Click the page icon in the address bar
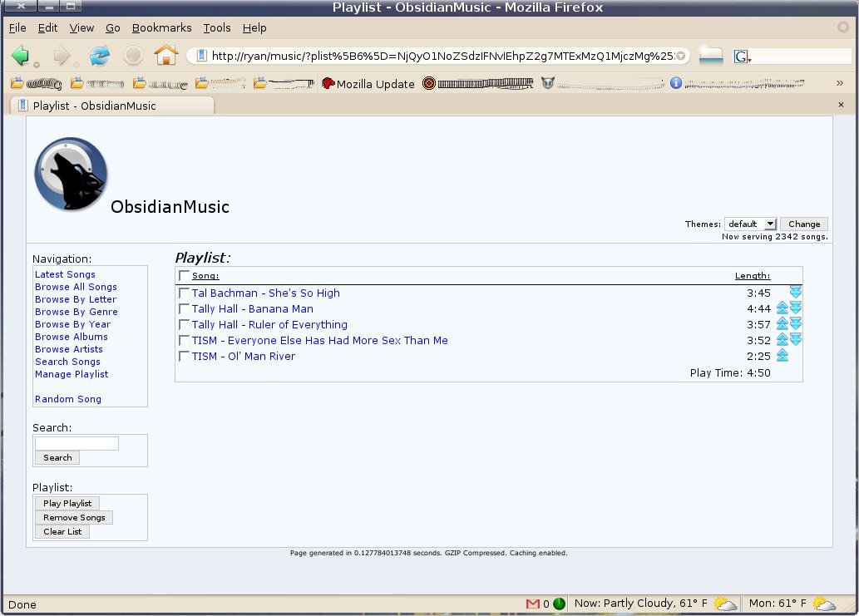Image resolution: width=859 pixels, height=616 pixels. (x=201, y=56)
